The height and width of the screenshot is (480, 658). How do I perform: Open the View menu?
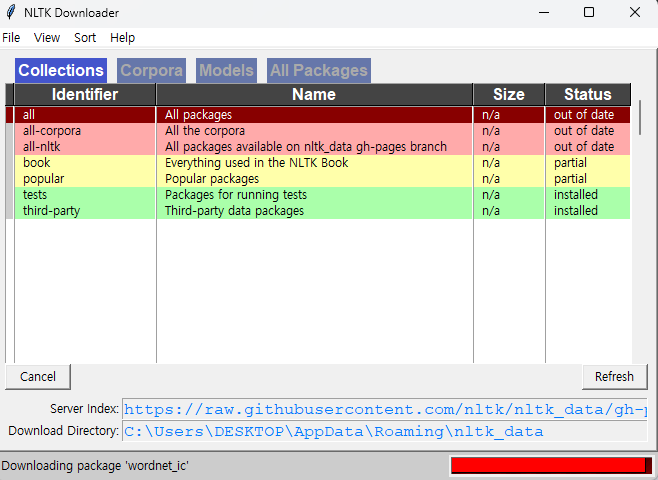(x=47, y=38)
